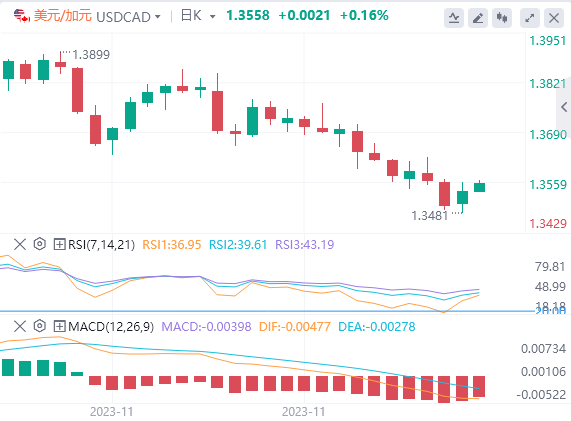Image resolution: width=571 pixels, height=421 pixels.
Task: Click the 美元/加元 pair name
Action: click(x=63, y=16)
